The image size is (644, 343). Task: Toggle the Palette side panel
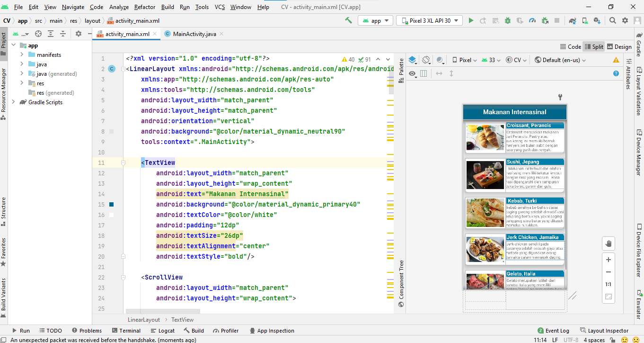pos(401,71)
